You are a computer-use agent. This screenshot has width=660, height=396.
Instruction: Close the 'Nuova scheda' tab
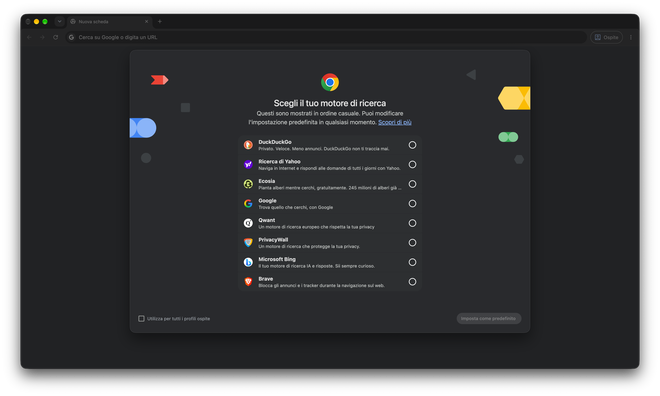[146, 21]
